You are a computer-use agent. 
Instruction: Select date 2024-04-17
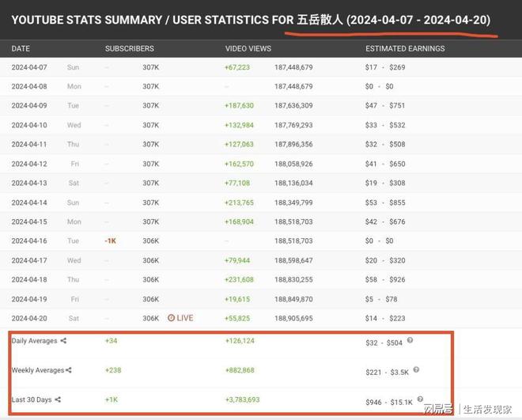tap(29, 260)
